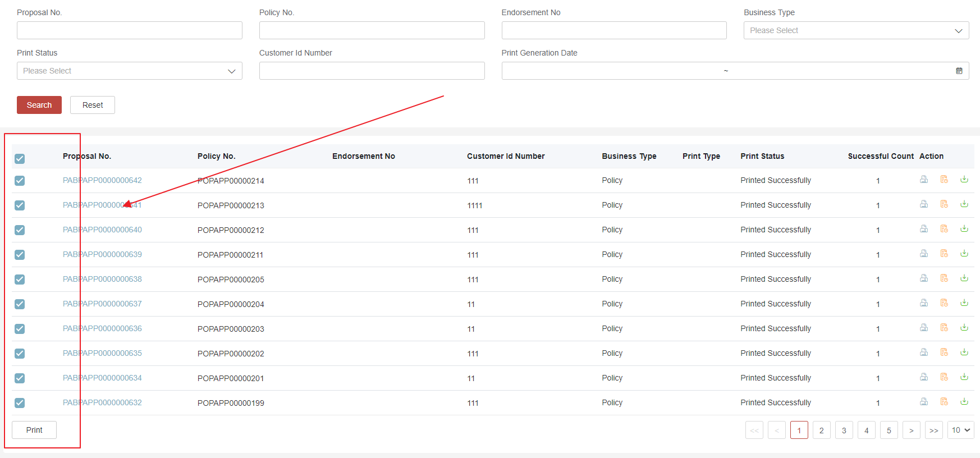Download document for policy POPAPP00000202

[x=964, y=352]
